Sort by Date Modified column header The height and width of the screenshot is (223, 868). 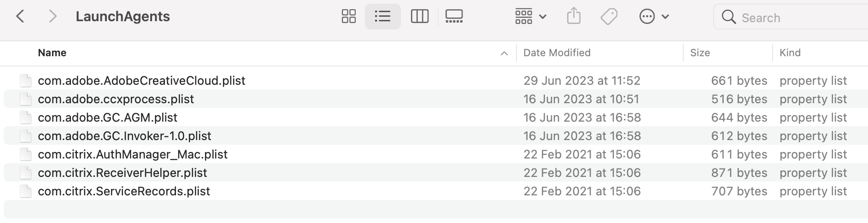(x=557, y=53)
